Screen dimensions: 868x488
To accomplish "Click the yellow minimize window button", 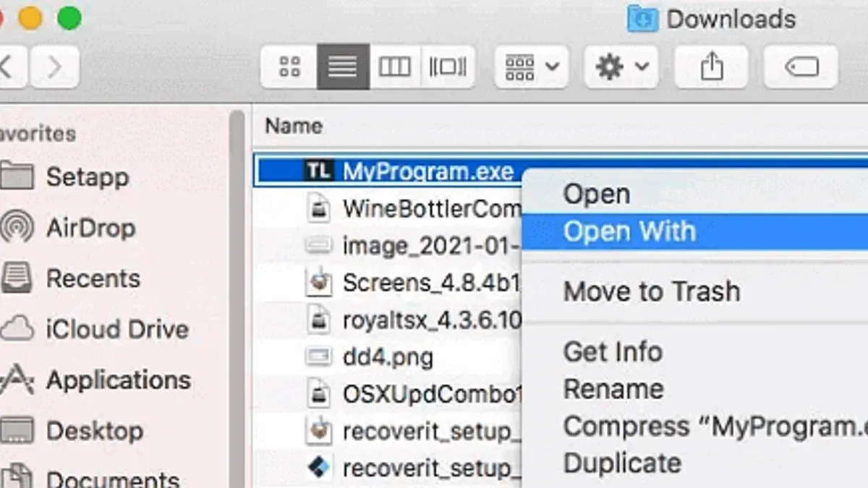I will pos(30,19).
